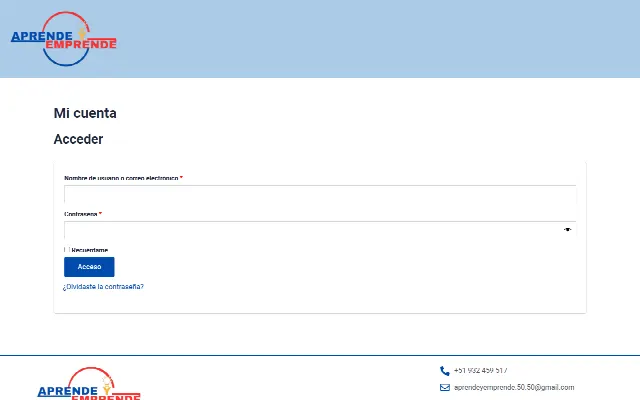Tick the Recuérdame checkbox
This screenshot has width=640, height=400.
(67, 249)
